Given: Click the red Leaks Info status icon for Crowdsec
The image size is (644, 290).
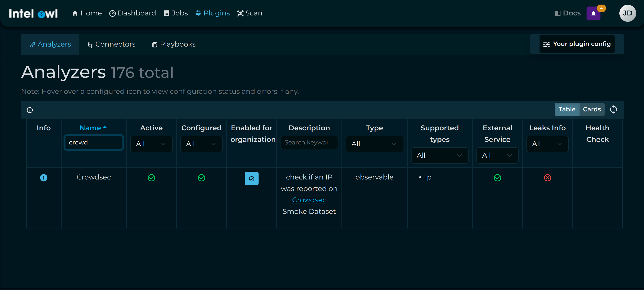Looking at the screenshot, I should 548,178.
